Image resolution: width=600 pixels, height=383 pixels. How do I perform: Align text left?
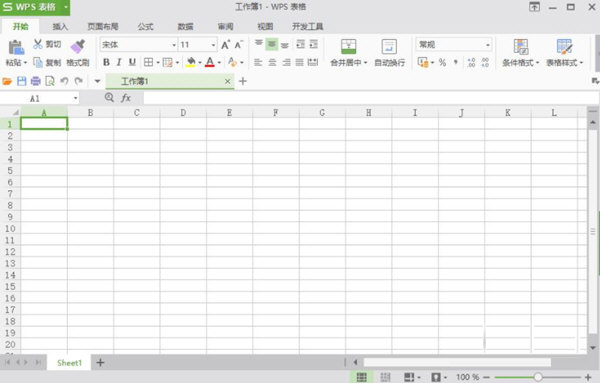tap(258, 62)
